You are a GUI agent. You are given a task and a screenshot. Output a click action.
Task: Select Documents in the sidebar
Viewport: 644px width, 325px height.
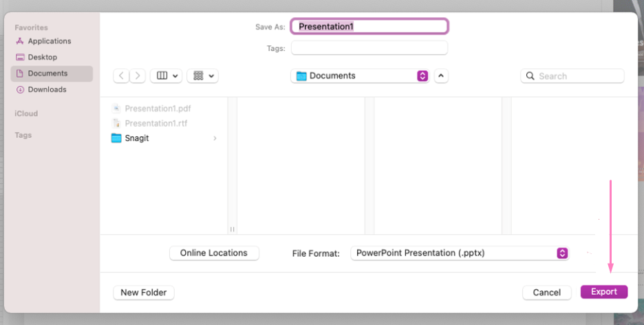[x=52, y=74]
